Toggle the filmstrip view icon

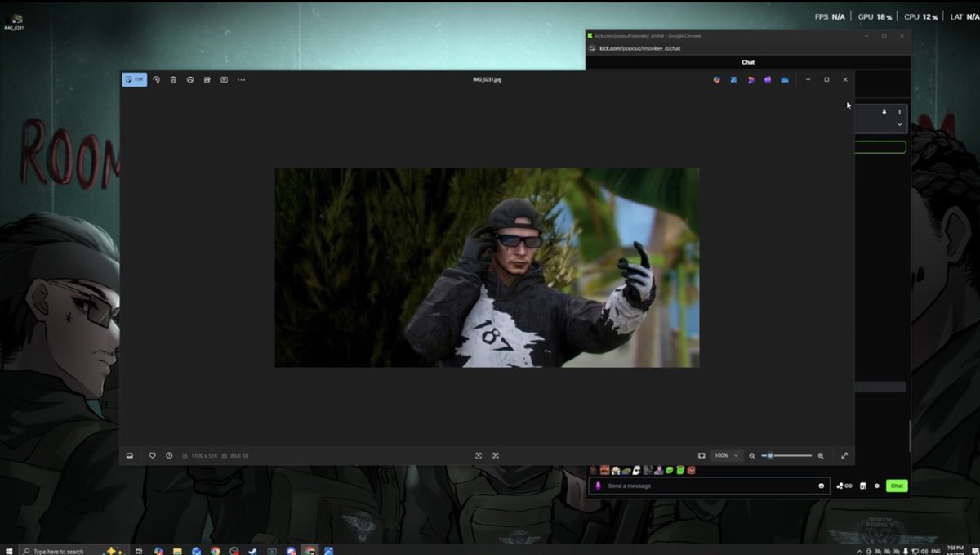(129, 455)
